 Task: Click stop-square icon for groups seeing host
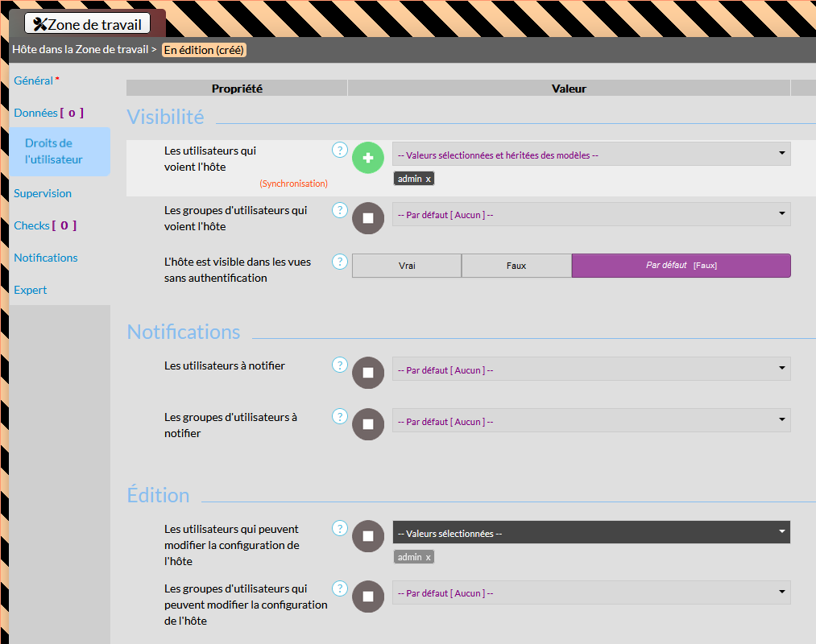(x=368, y=217)
